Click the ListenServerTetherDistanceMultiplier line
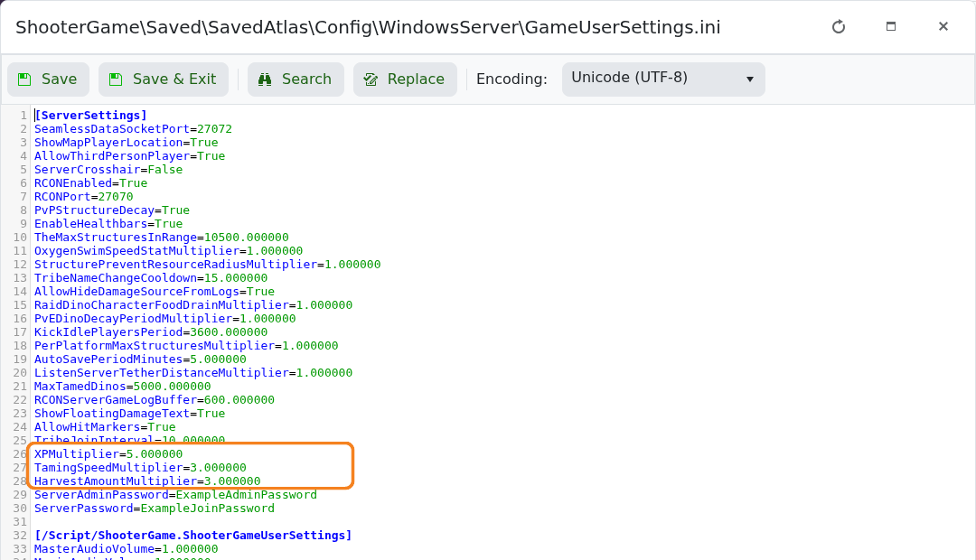This screenshot has height=560, width=976. click(193, 373)
